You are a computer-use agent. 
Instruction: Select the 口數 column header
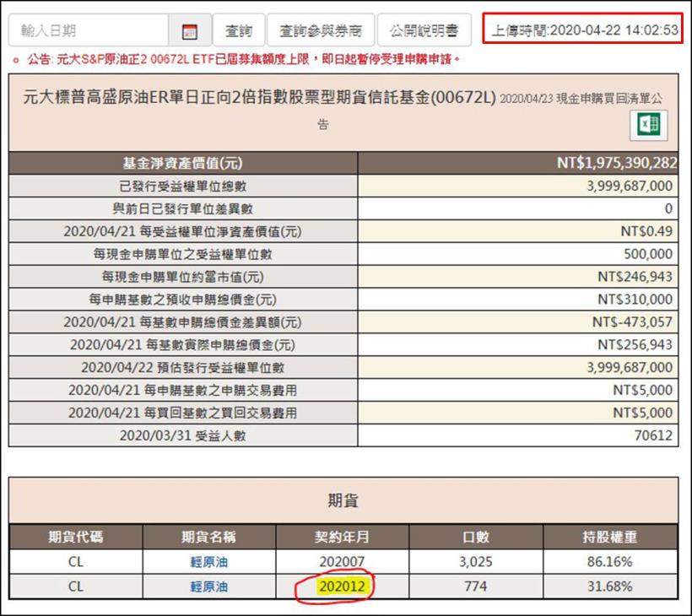pos(476,537)
